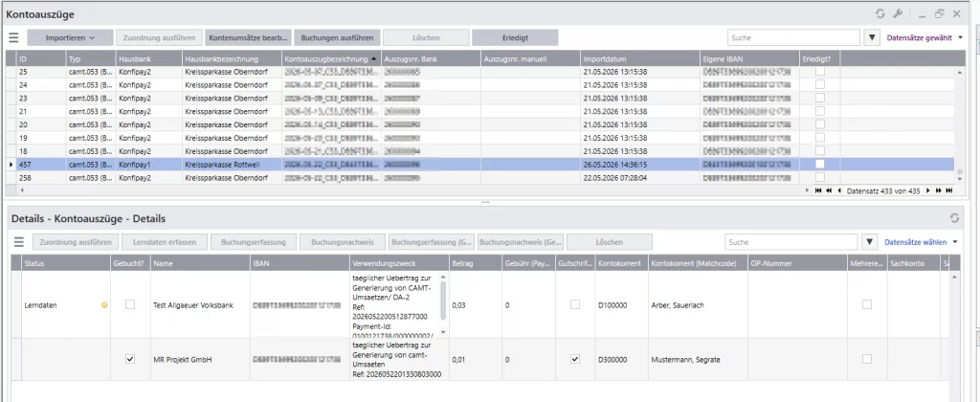The image size is (980, 402).
Task: Tick Erledigt? for selected record 457
Action: coord(819,164)
